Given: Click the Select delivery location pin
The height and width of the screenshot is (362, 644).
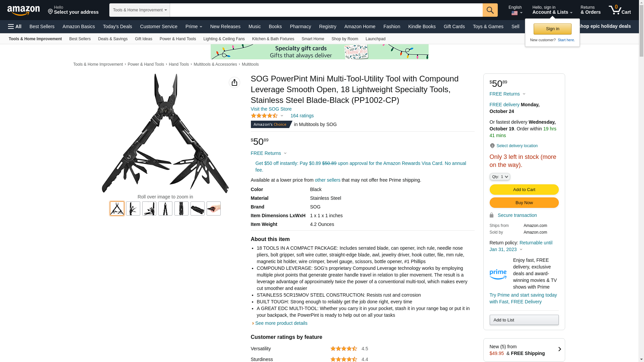Looking at the screenshot, I should pos(492,146).
